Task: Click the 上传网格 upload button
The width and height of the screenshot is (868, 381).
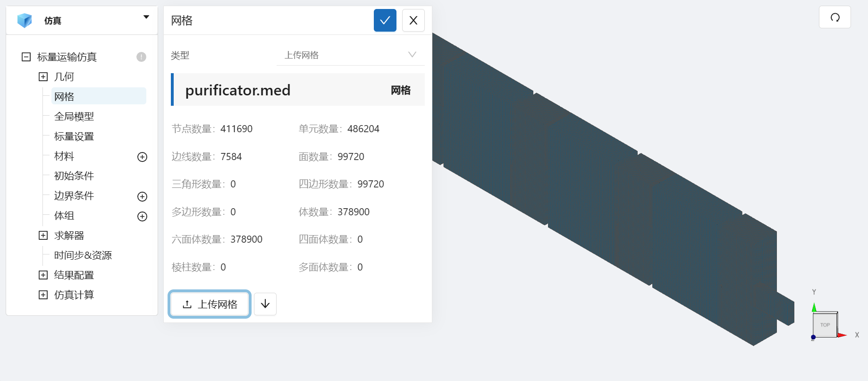Action: 210,304
